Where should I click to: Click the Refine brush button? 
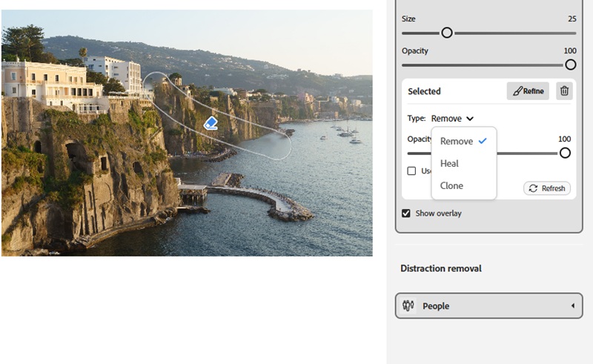click(528, 91)
